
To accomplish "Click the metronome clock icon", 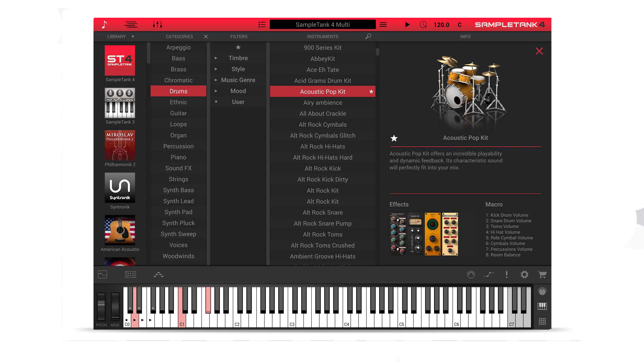I will click(x=423, y=25).
